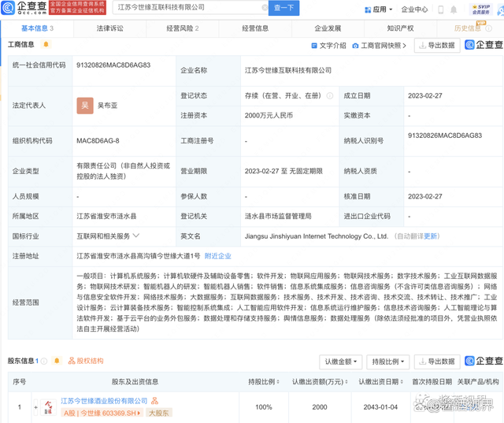Viewport: 504px width, 423px height.
Task: Click the info icon next to 存续 status
Action: (330, 96)
